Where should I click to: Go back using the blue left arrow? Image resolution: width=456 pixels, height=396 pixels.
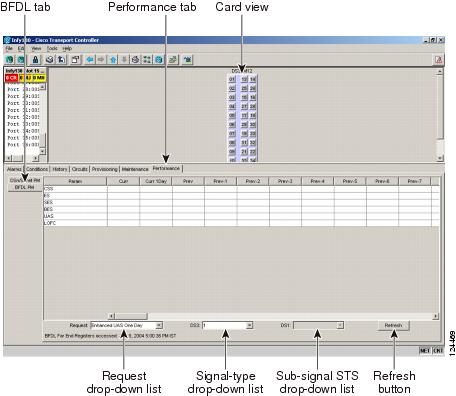tap(90, 60)
